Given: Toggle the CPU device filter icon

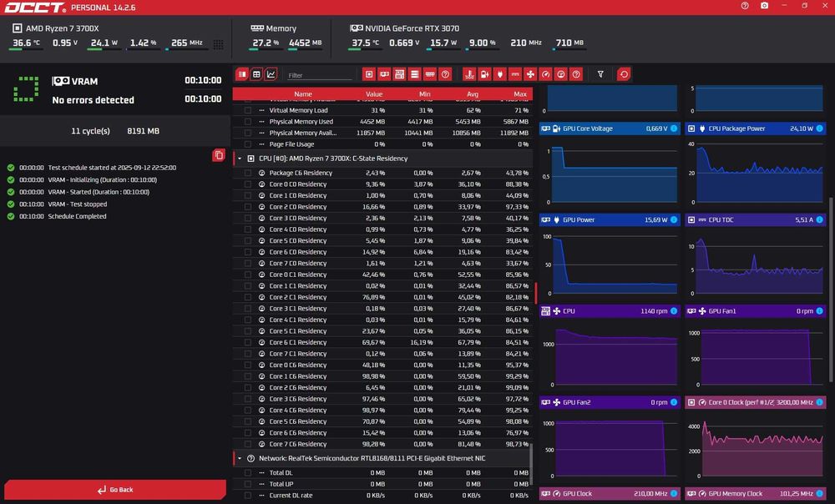Looking at the screenshot, I should click(x=368, y=74).
